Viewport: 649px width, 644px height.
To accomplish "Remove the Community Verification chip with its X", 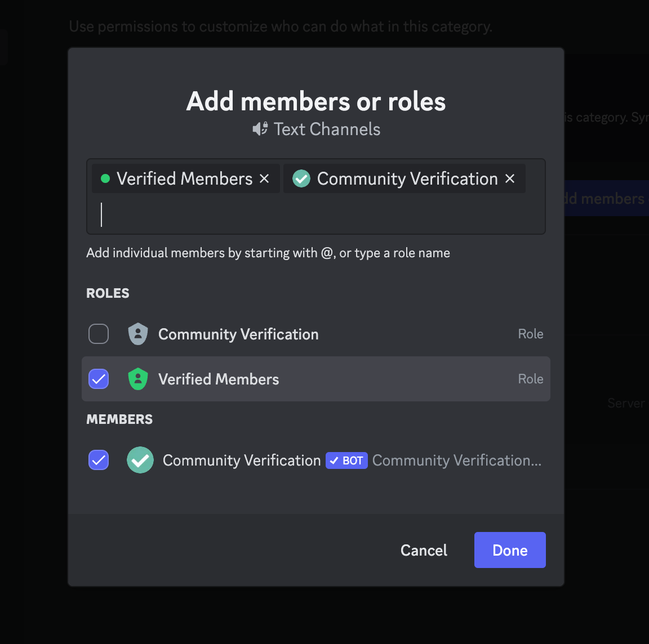I will 510,179.
